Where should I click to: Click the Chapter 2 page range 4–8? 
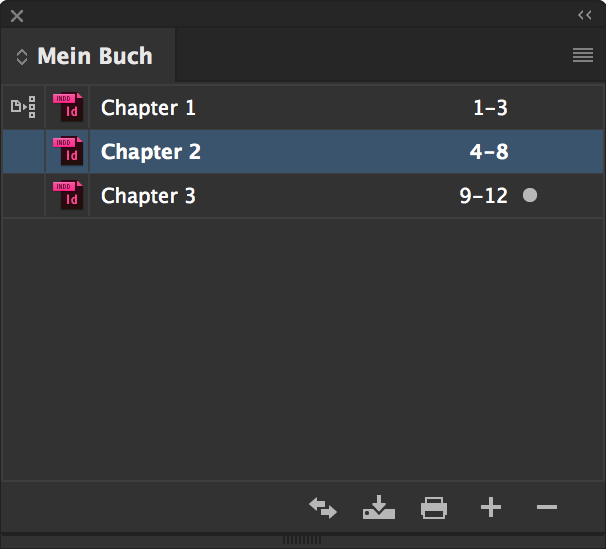tap(489, 151)
